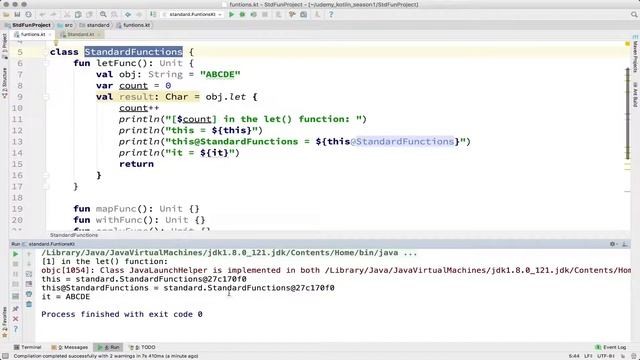Viewport: 640px width, 360px height.
Task: Select src breadcrumb folder
Action: tap(65, 25)
